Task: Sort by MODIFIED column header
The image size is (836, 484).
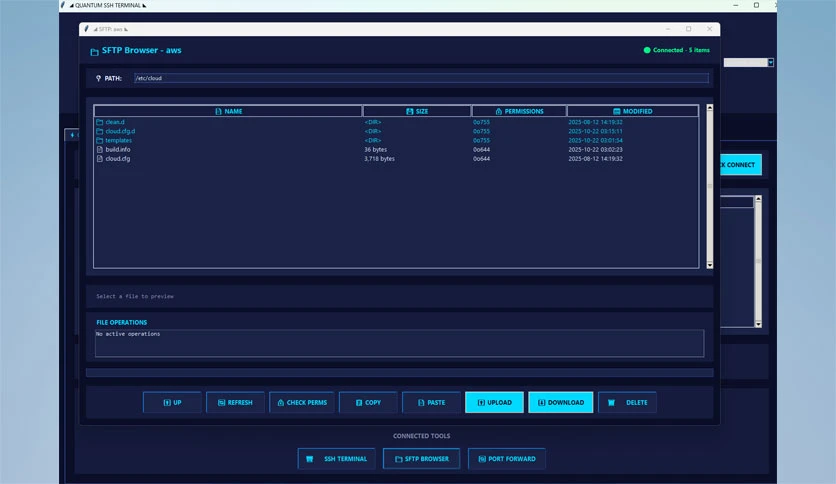Action: 632,111
